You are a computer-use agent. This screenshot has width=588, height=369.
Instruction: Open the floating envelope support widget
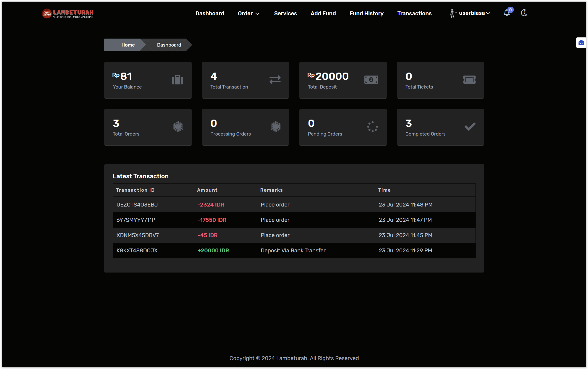581,42
